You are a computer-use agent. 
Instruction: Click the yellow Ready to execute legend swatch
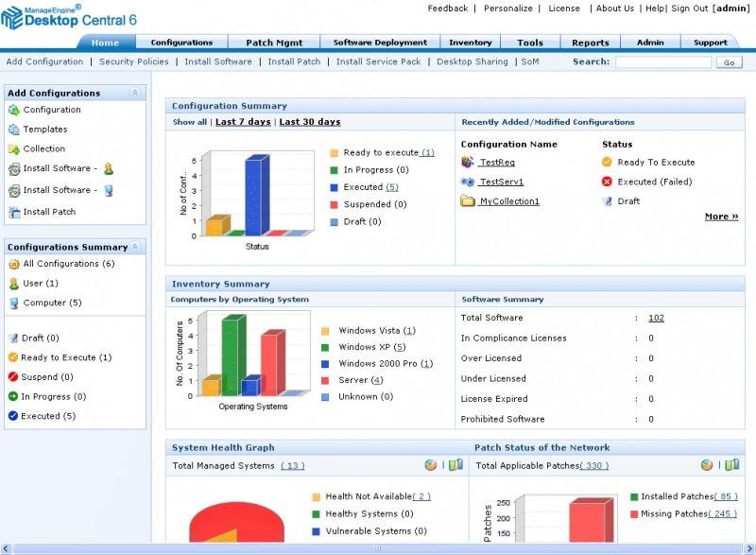tap(335, 153)
